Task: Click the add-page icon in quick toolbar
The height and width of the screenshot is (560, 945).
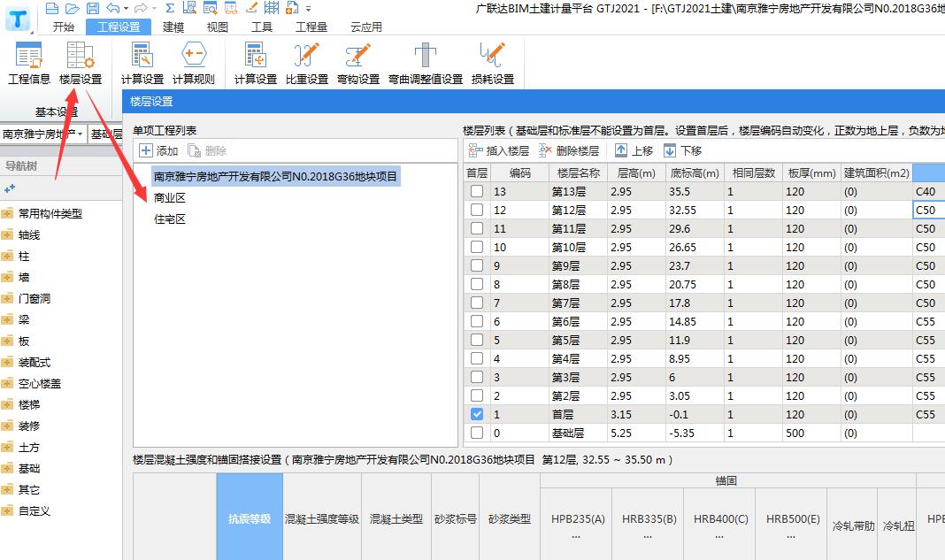Action: tap(292, 8)
